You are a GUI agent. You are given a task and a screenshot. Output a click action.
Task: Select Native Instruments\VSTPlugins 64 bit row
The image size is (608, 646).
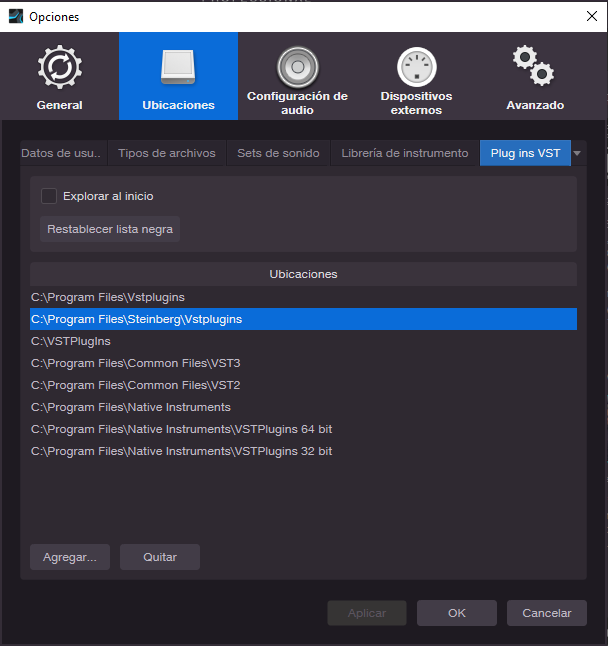pos(303,429)
